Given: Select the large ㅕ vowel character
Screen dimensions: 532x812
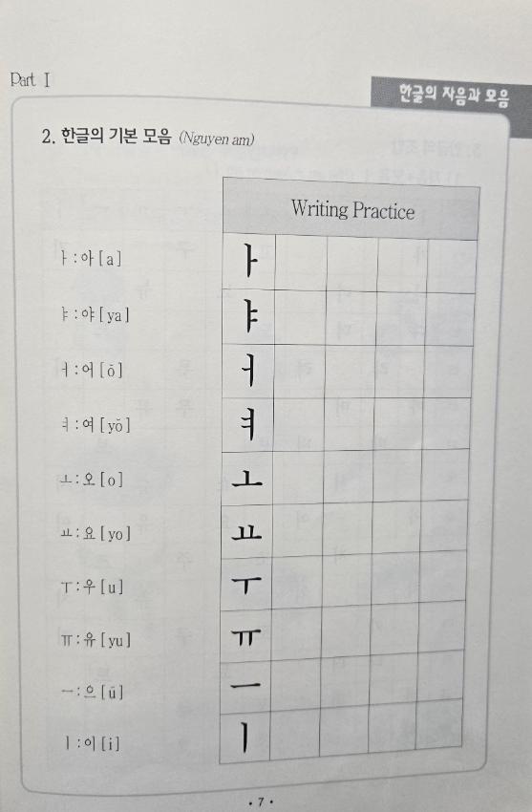Looking at the screenshot, I should (x=248, y=424).
